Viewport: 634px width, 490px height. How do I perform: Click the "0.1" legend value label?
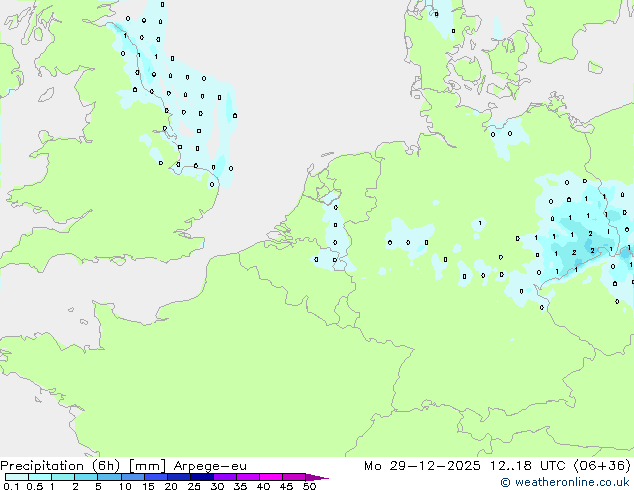click(11, 486)
